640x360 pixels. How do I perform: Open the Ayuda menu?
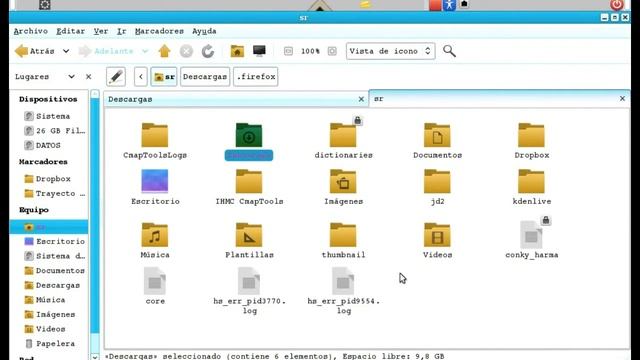(204, 31)
